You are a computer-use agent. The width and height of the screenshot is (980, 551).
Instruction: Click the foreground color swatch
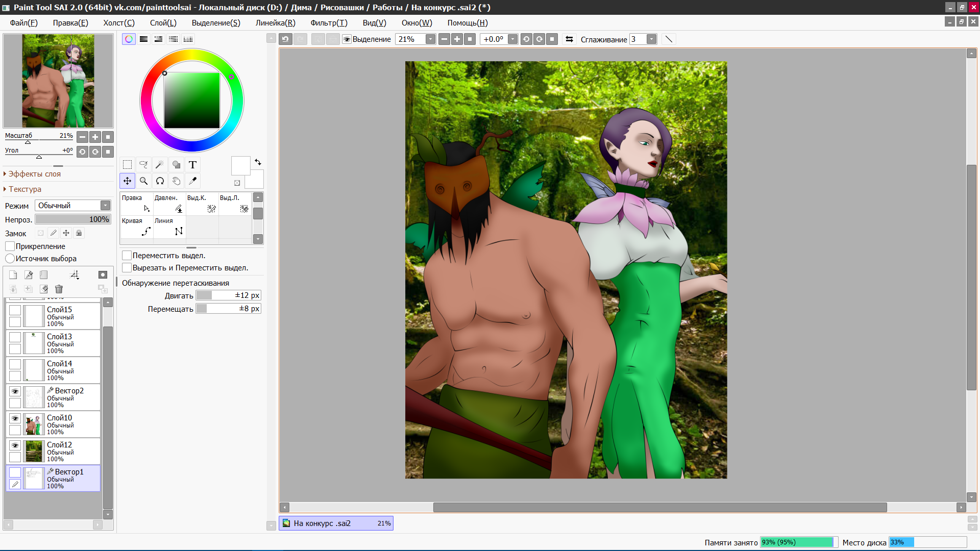click(x=241, y=166)
